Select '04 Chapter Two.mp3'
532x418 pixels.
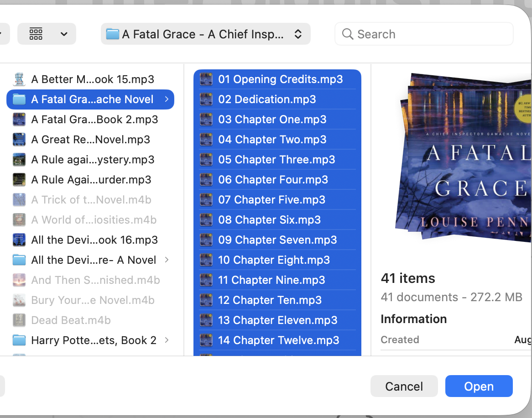point(277,140)
